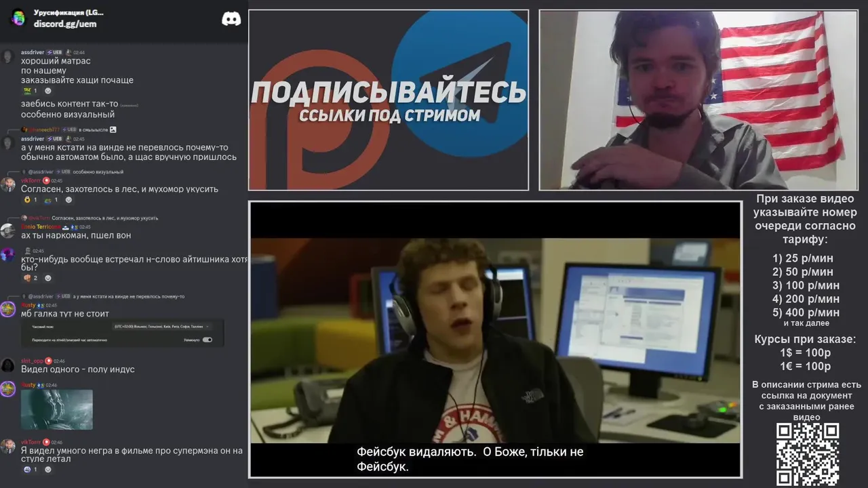Image resolution: width=868 pixels, height=488 pixels.
Task: Click the rate '1$ = 100р'
Action: [806, 353]
